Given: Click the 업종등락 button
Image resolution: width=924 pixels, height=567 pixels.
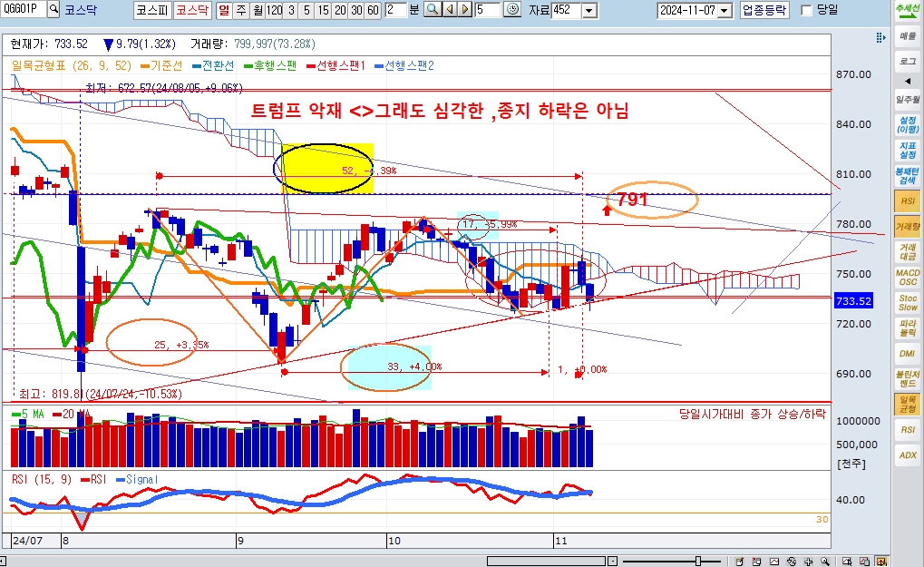Looking at the screenshot, I should [764, 10].
